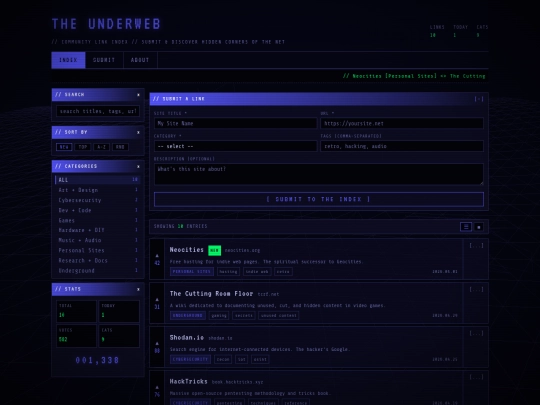
Task: Click the Description text area
Action: (x=319, y=174)
